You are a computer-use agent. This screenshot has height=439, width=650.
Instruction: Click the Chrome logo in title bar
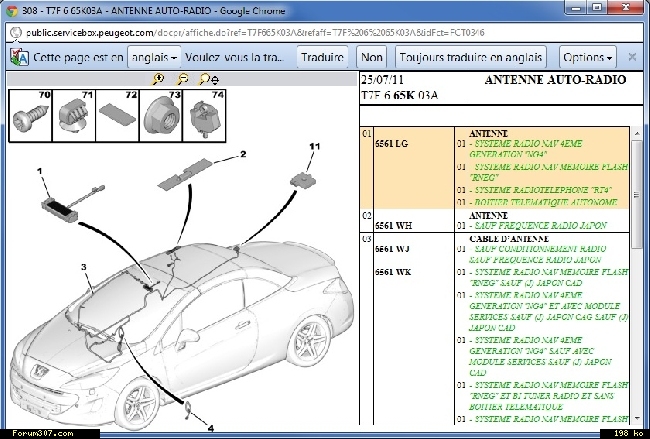[12, 10]
